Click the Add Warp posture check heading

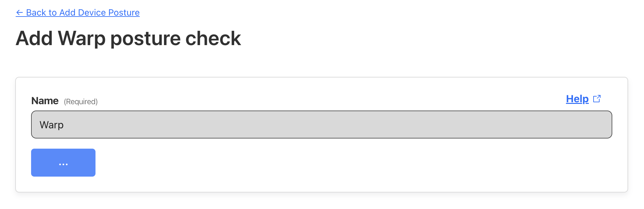[128, 39]
